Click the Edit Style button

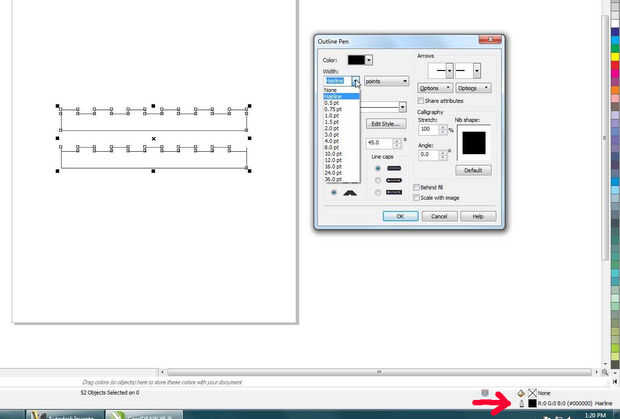pyautogui.click(x=386, y=124)
